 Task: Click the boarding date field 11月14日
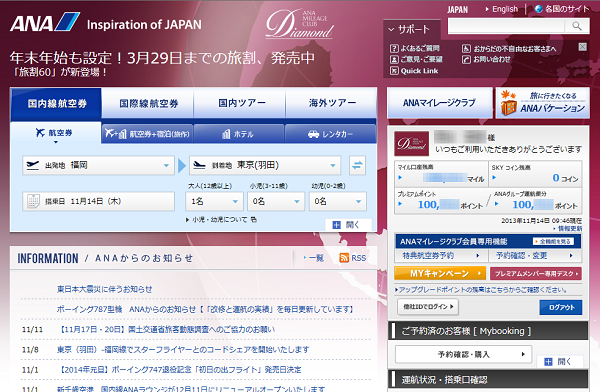pyautogui.click(x=98, y=201)
